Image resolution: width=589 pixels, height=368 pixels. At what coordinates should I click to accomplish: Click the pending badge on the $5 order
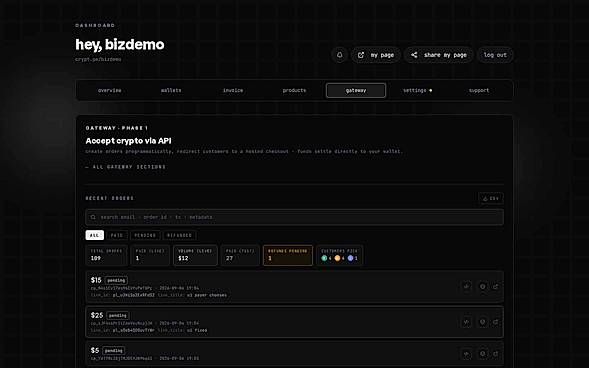coord(113,351)
